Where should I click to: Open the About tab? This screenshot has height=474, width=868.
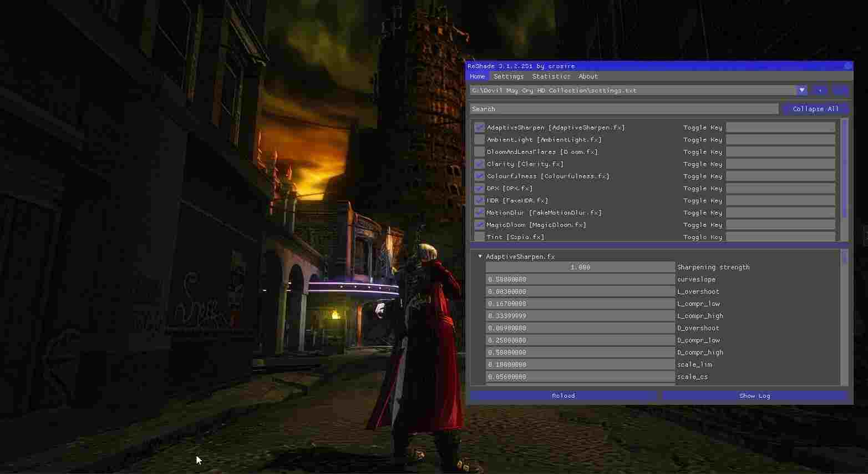[588, 77]
